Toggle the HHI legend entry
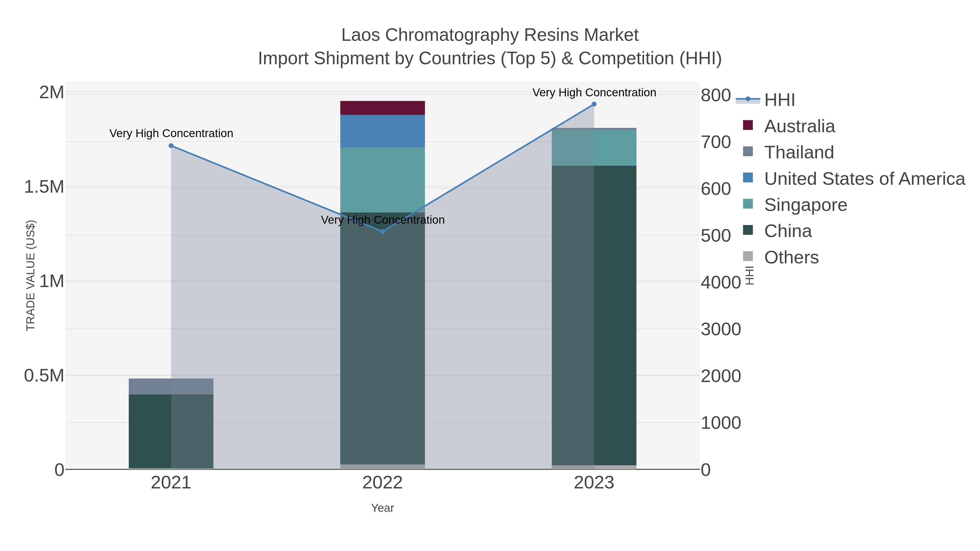Viewport: 980px width, 551px height. tap(765, 100)
